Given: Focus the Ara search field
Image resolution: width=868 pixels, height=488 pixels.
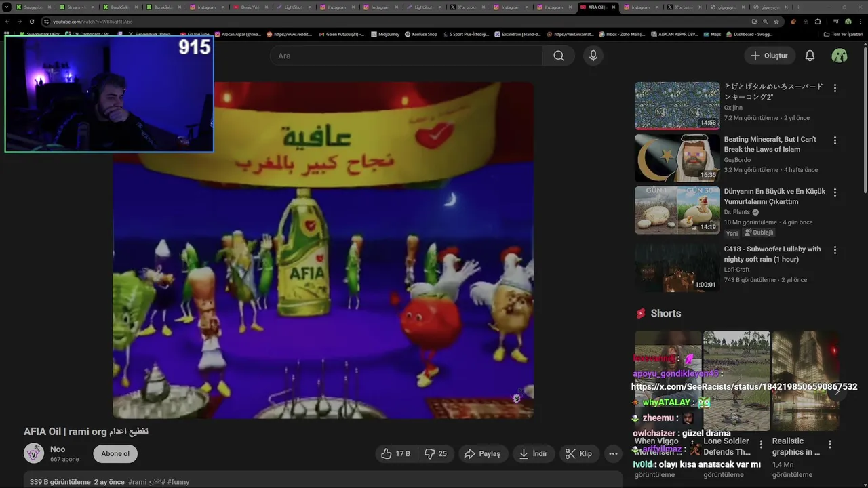Looking at the screenshot, I should coord(407,56).
